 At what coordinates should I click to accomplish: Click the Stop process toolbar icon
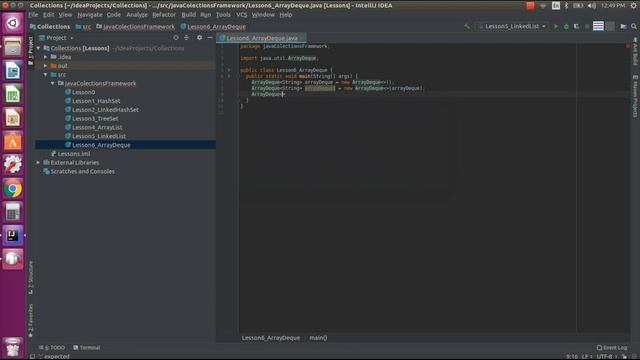click(587, 27)
